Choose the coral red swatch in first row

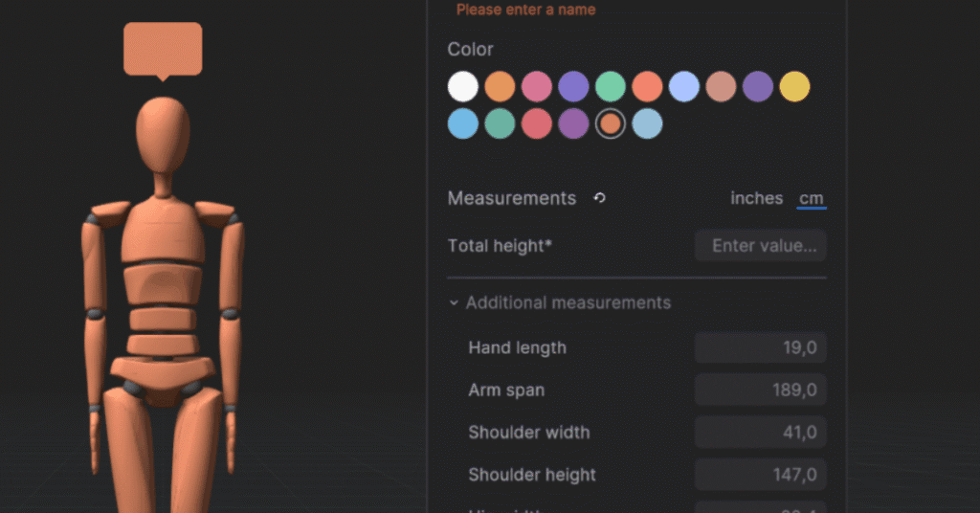pyautogui.click(x=647, y=86)
